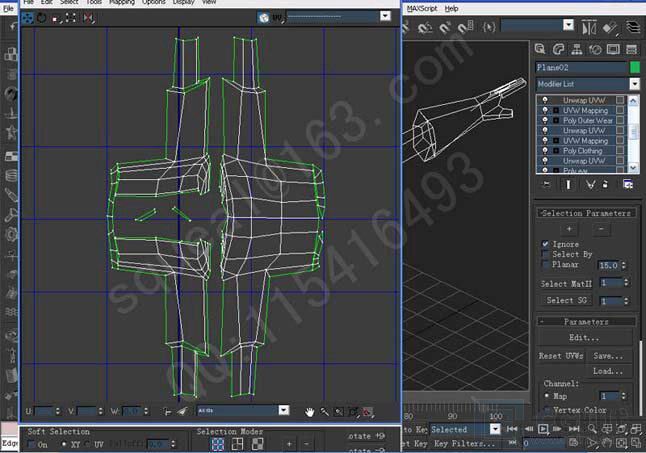Open the Display command panel tab
Image resolution: width=646 pixels, height=453 pixels.
click(613, 49)
